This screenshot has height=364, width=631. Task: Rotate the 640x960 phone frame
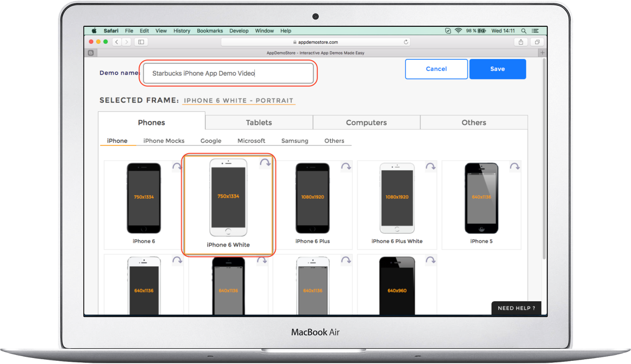[430, 260]
